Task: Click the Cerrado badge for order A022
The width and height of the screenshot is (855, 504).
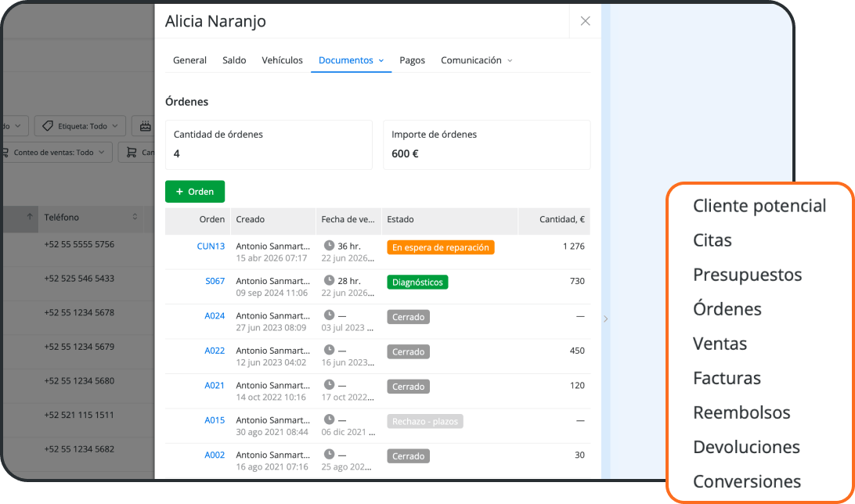Action: (x=409, y=352)
